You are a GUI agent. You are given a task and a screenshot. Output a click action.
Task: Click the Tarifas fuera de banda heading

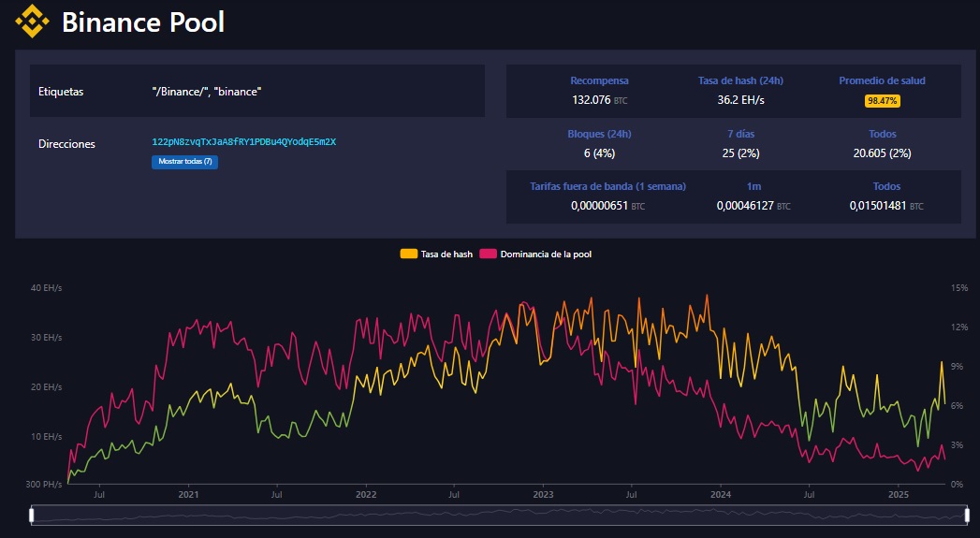click(x=607, y=186)
